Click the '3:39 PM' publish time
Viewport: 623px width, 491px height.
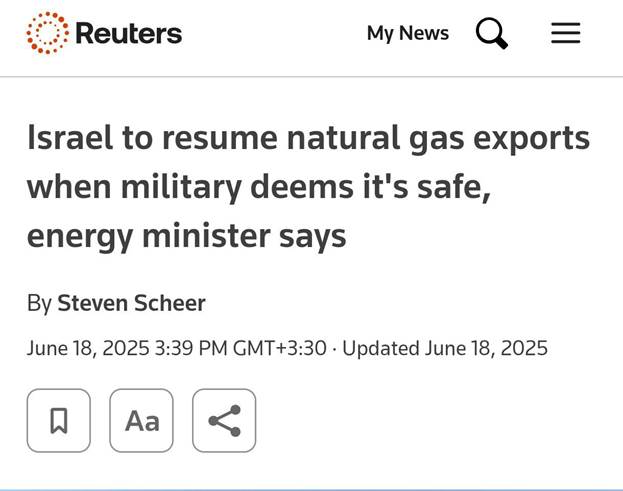[x=190, y=349]
